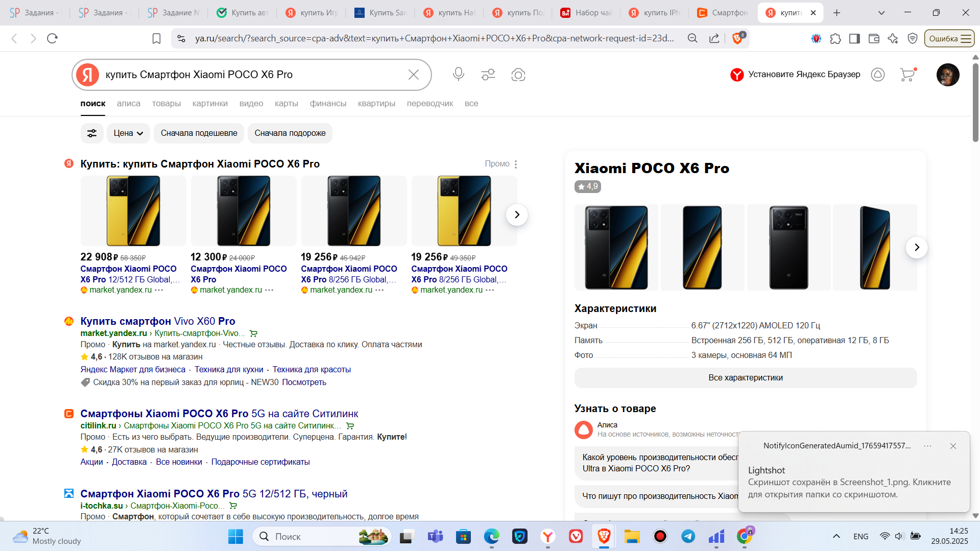
Task: Open Купить смартфон Vivo X60 Pro link
Action: tap(157, 321)
